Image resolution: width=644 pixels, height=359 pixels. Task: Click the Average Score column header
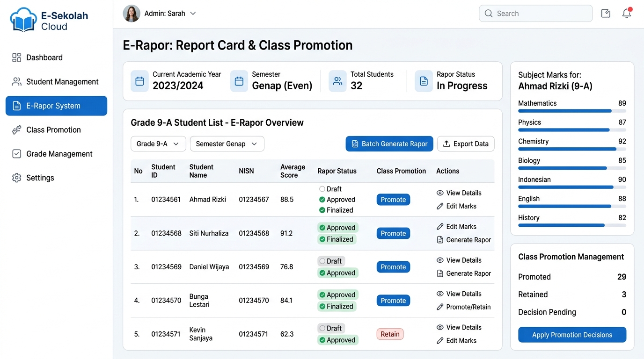pos(293,171)
